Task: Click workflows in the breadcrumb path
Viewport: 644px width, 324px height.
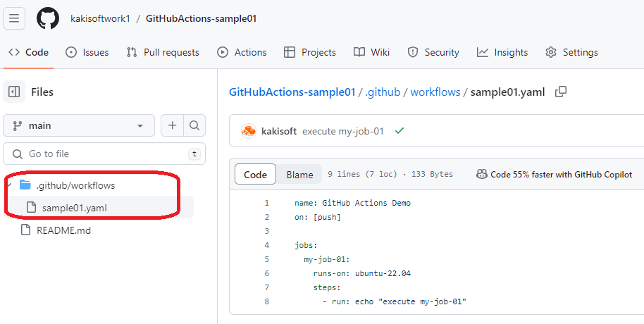Action: (435, 92)
